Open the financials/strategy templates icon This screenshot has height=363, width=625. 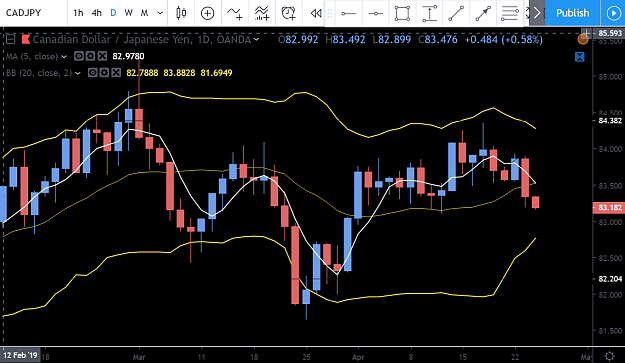(262, 13)
